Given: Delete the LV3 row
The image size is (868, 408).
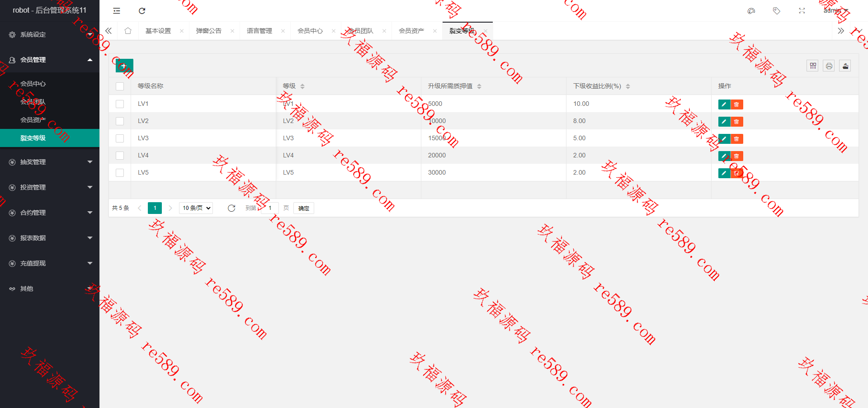Looking at the screenshot, I should (x=737, y=139).
